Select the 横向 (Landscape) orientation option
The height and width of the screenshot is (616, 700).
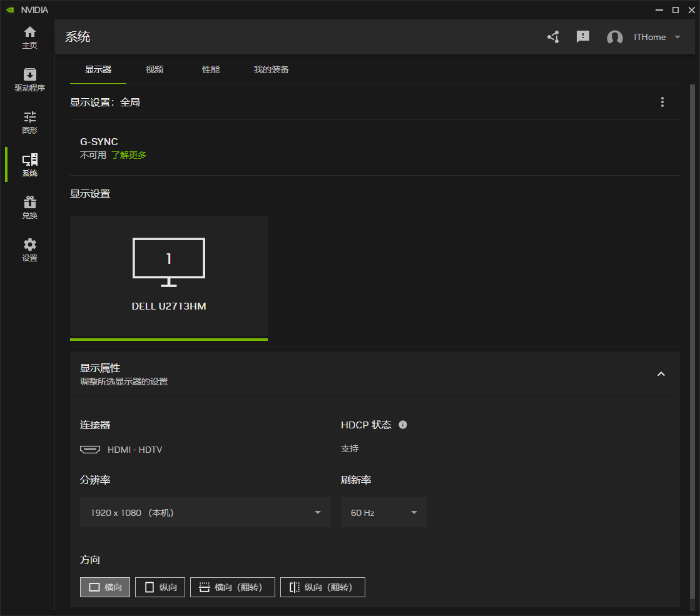tap(104, 587)
